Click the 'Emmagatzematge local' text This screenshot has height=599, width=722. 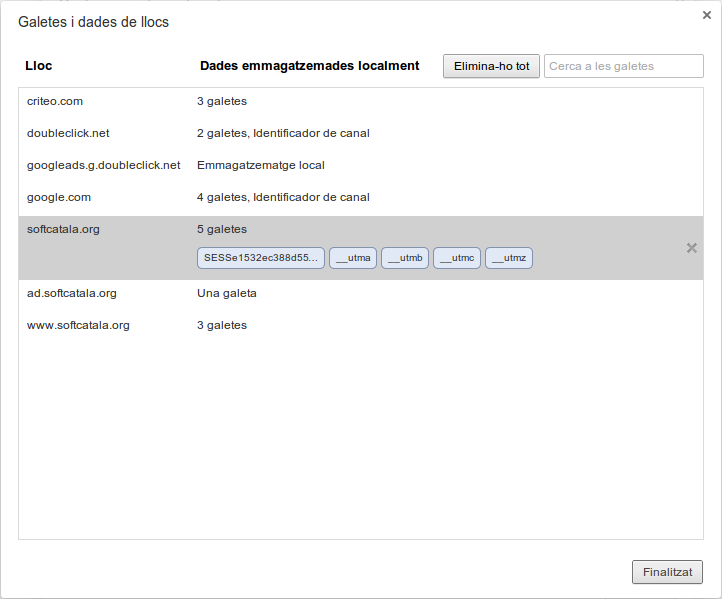pyautogui.click(x=261, y=165)
